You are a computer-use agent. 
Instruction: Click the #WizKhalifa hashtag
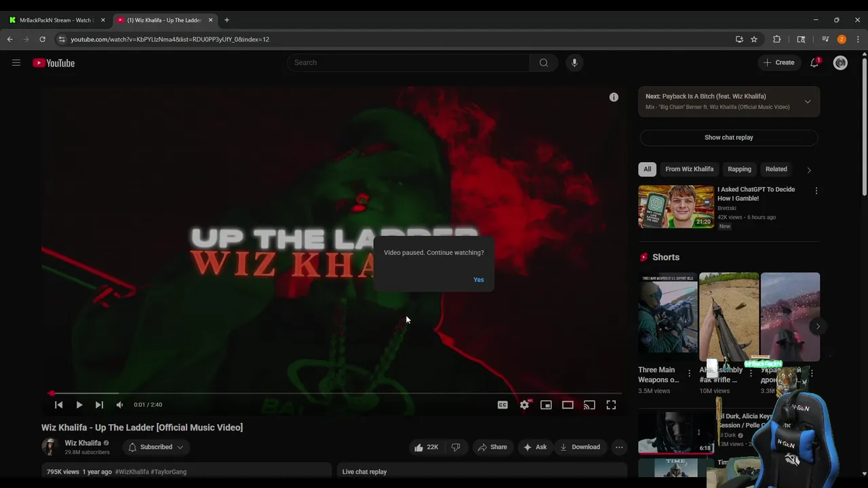pyautogui.click(x=132, y=472)
